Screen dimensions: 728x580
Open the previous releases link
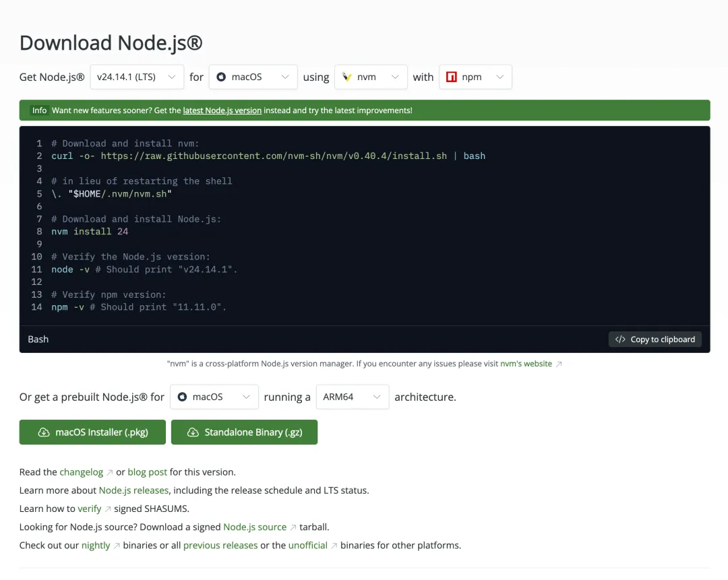click(220, 545)
